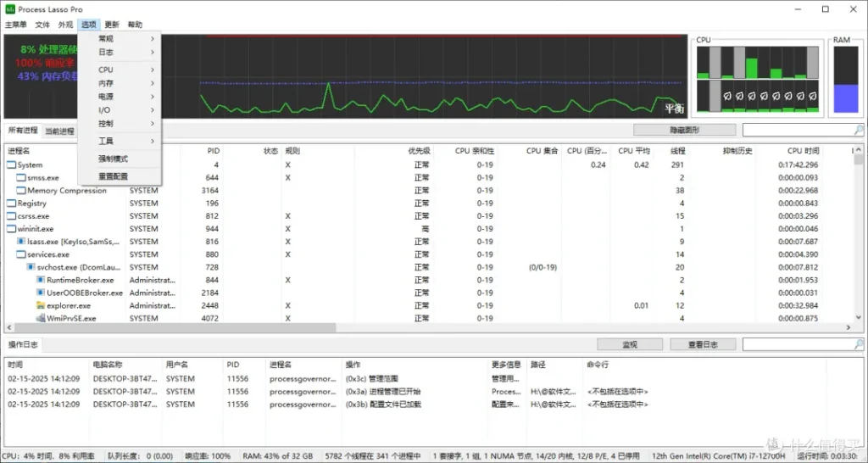Click the process list scroll-right arrow
The image size is (868, 463).
tap(848, 327)
